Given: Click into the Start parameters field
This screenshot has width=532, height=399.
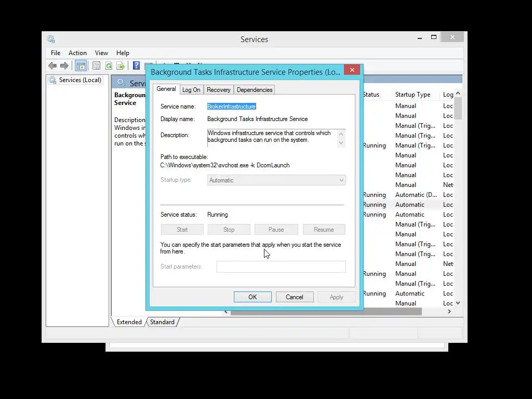Looking at the screenshot, I should (281, 267).
